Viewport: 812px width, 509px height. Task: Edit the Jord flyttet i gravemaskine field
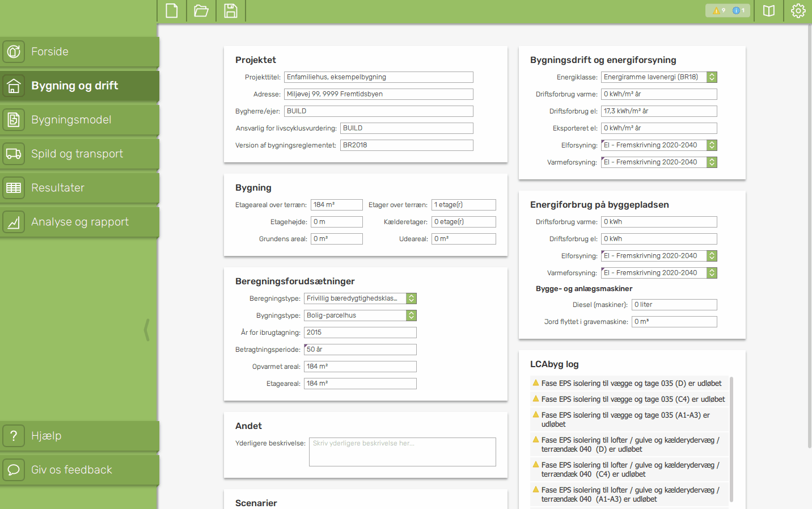point(674,322)
